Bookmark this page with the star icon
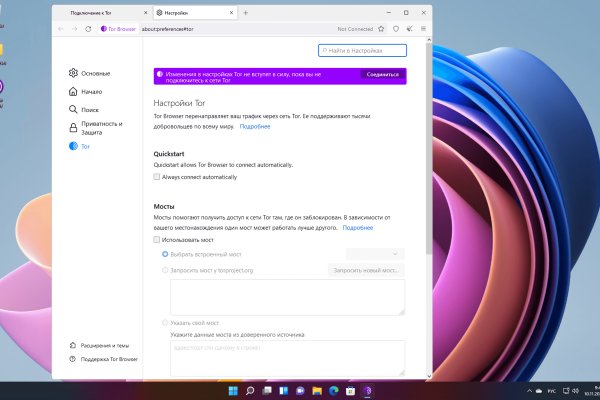 [x=380, y=29]
